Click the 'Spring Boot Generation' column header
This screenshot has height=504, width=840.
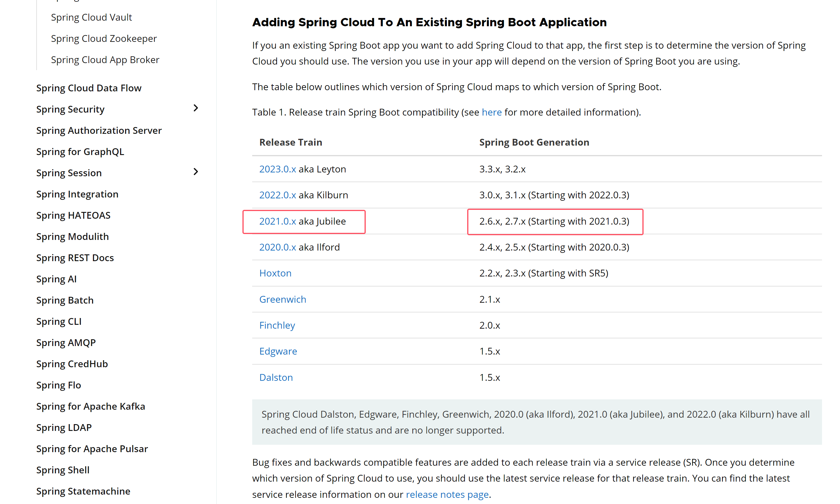click(x=534, y=142)
